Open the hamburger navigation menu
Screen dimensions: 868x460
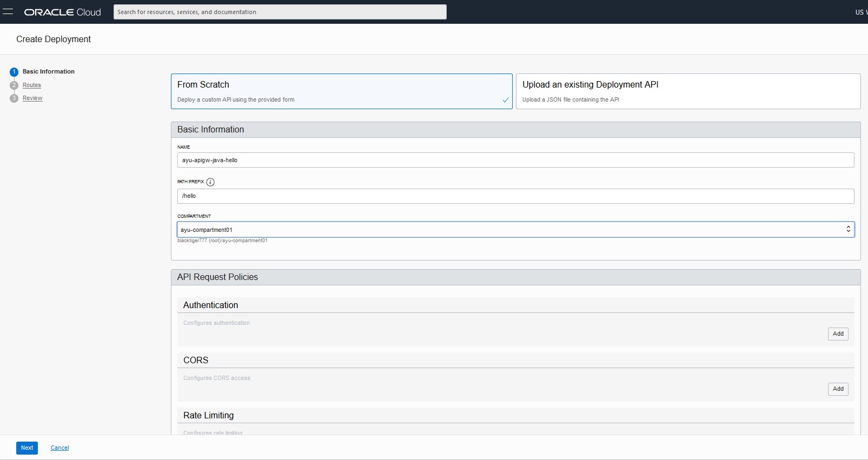click(x=8, y=12)
